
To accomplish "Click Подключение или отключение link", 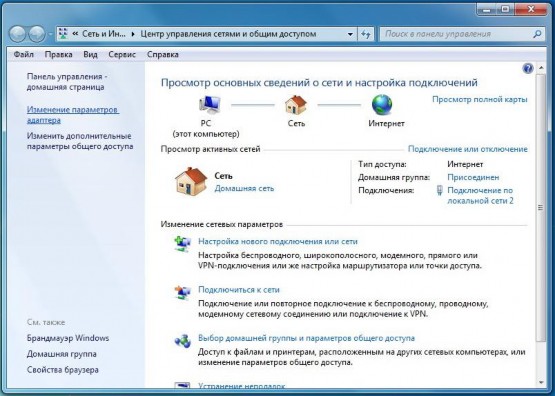I will 468,149.
